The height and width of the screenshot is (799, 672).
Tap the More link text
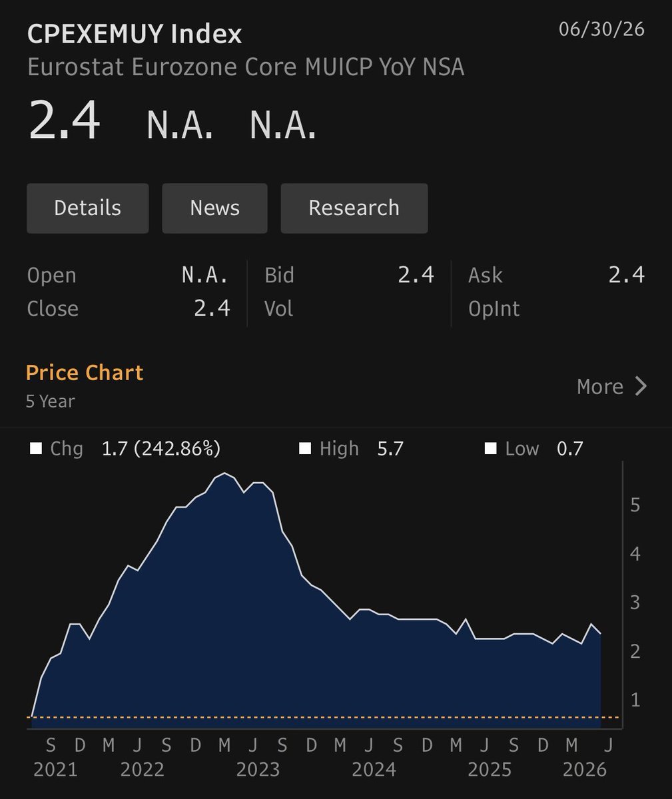(x=599, y=386)
